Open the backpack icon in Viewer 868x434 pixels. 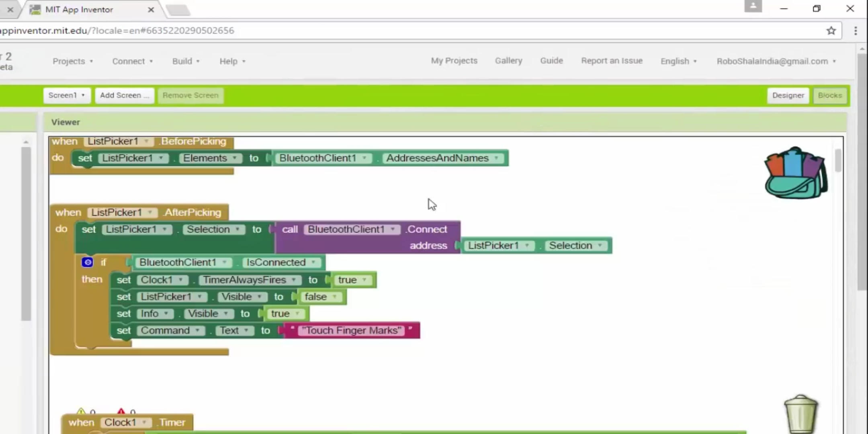796,173
